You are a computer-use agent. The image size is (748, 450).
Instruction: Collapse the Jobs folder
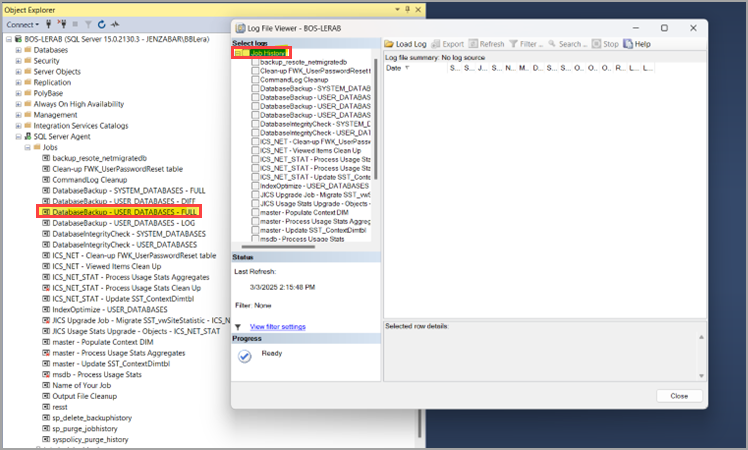click(x=27, y=147)
